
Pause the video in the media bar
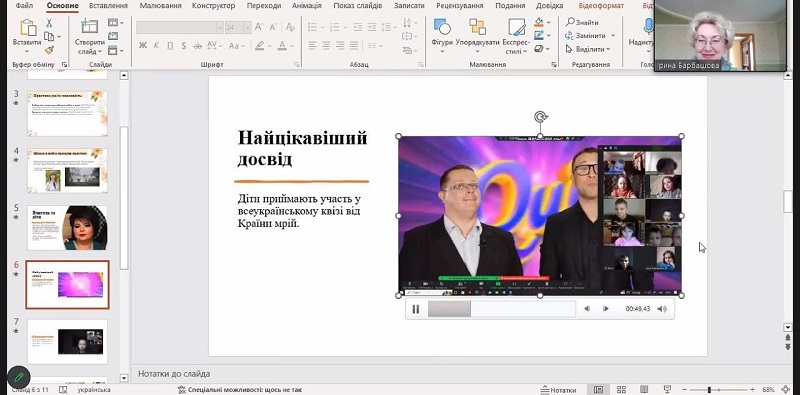pyautogui.click(x=416, y=309)
